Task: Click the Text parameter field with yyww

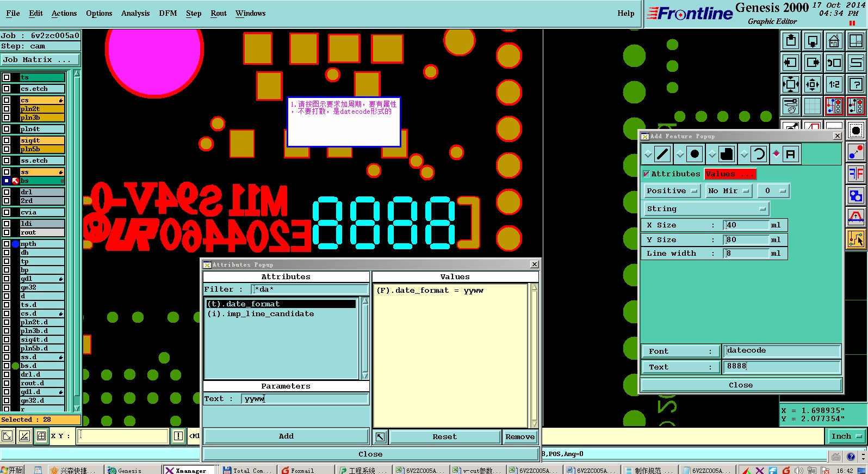Action: [x=305, y=399]
